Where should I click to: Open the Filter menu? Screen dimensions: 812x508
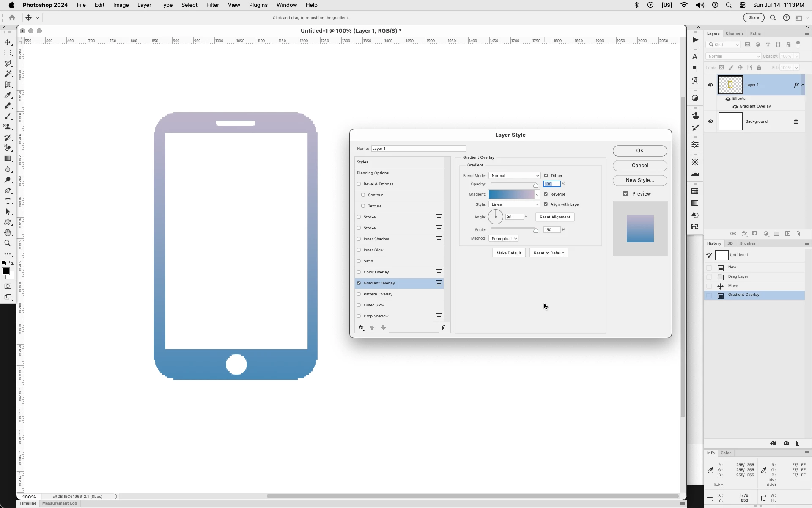(x=212, y=5)
